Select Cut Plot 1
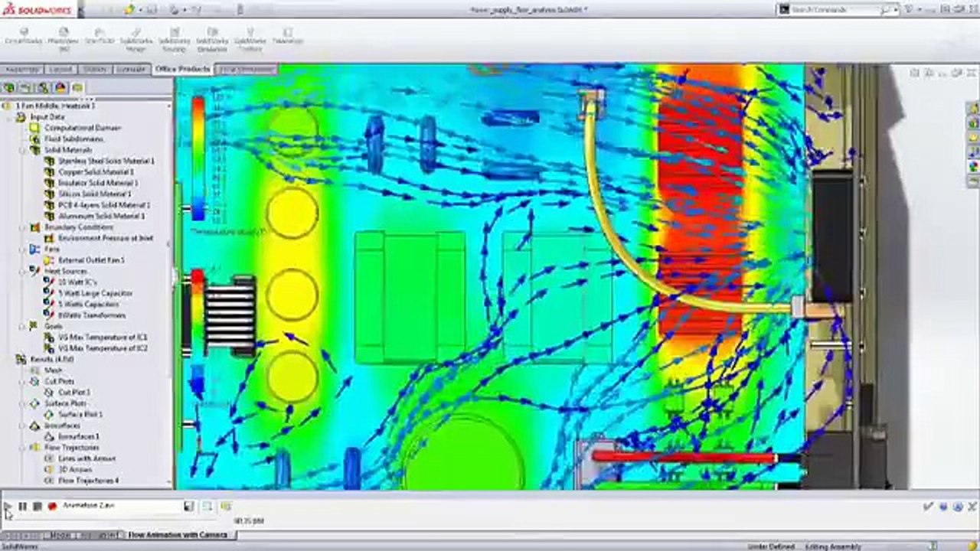The height and width of the screenshot is (551, 980). (74, 393)
